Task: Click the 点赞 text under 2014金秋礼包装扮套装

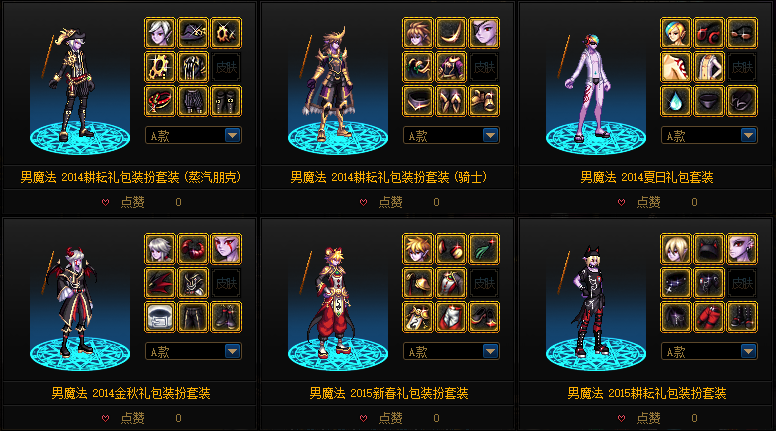Action: [x=133, y=419]
